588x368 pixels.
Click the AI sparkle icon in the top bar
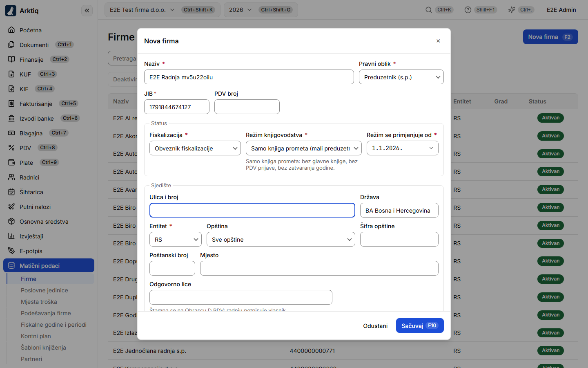pos(511,10)
